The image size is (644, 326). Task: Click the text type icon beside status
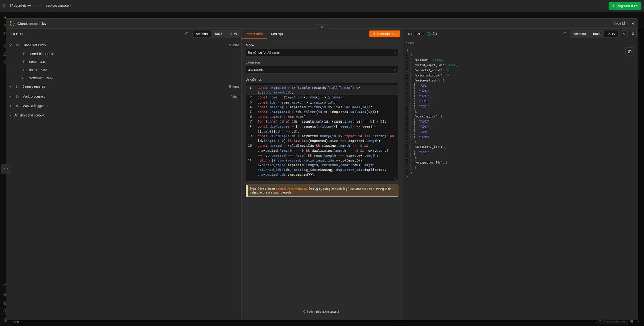coord(23,70)
